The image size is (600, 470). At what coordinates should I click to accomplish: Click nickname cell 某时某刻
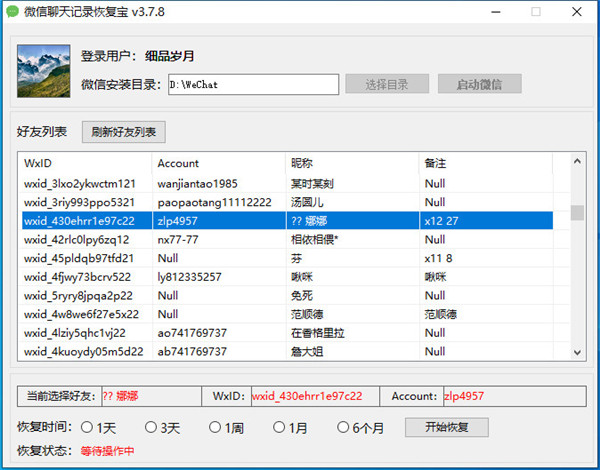tap(312, 184)
